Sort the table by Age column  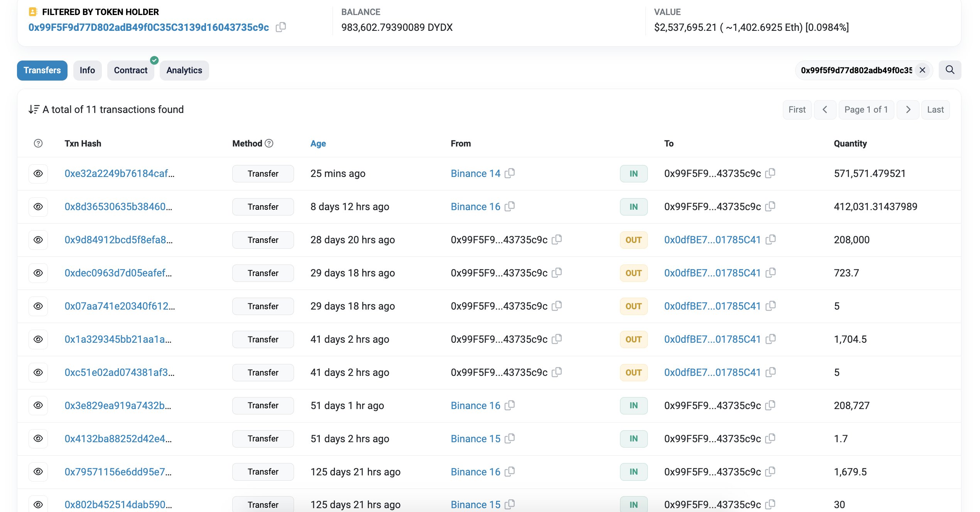[x=318, y=143]
